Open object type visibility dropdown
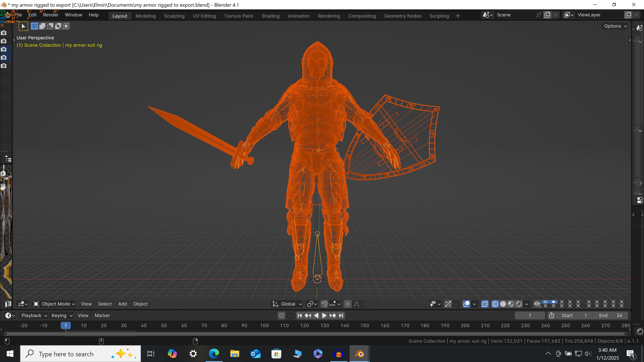Screen dimensions: 644x362 (x=435, y=304)
